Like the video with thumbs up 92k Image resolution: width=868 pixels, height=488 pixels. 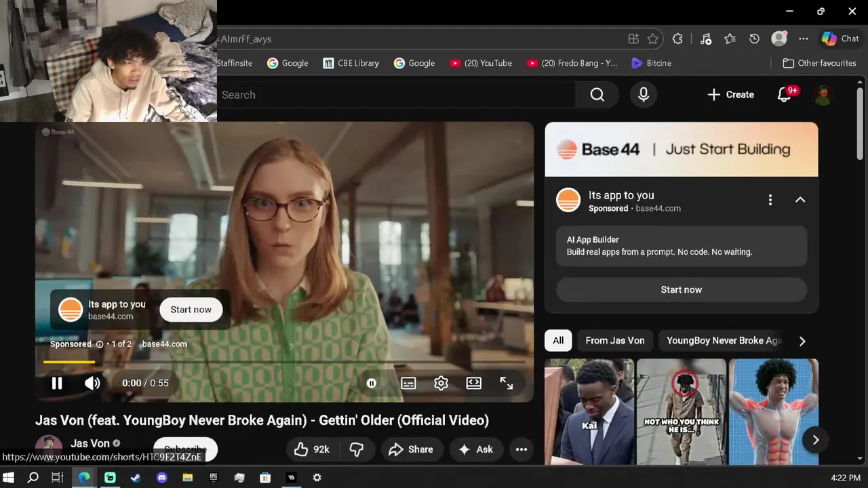coord(312,449)
